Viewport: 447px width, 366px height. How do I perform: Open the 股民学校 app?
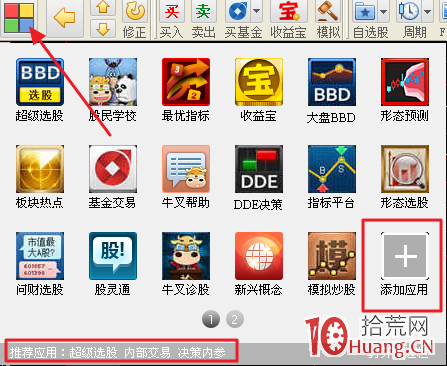click(113, 82)
